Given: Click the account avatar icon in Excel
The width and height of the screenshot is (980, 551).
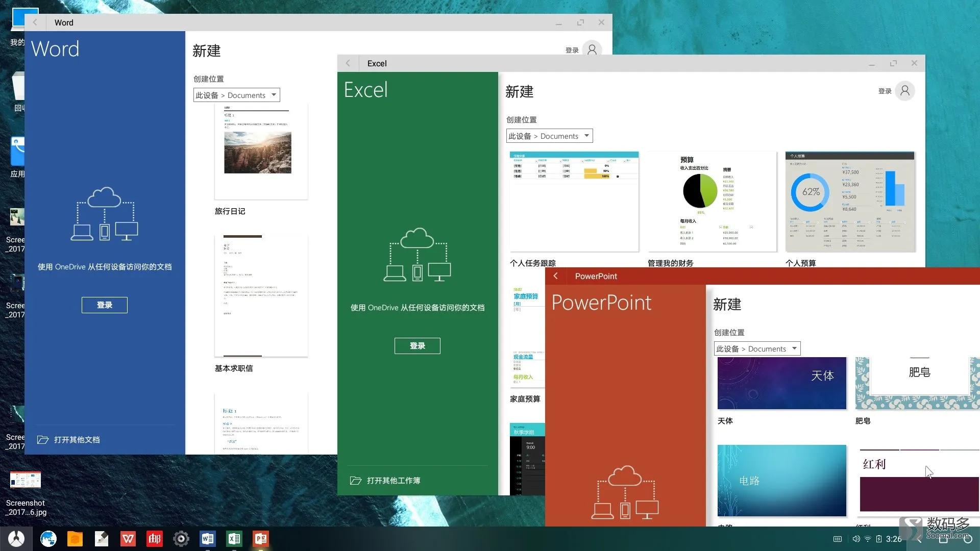Looking at the screenshot, I should [x=904, y=91].
